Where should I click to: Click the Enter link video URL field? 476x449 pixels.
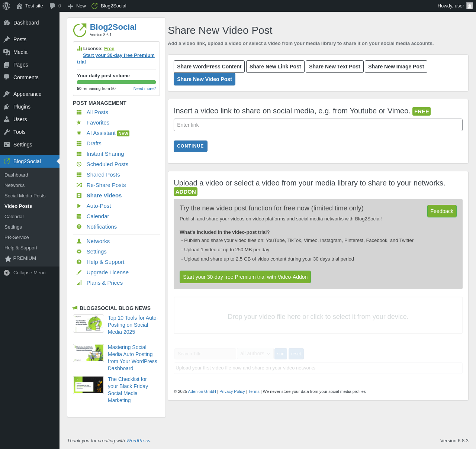[318, 125]
